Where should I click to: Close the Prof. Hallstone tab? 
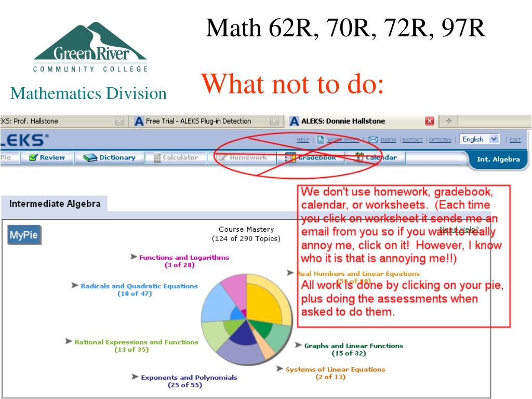coord(119,121)
